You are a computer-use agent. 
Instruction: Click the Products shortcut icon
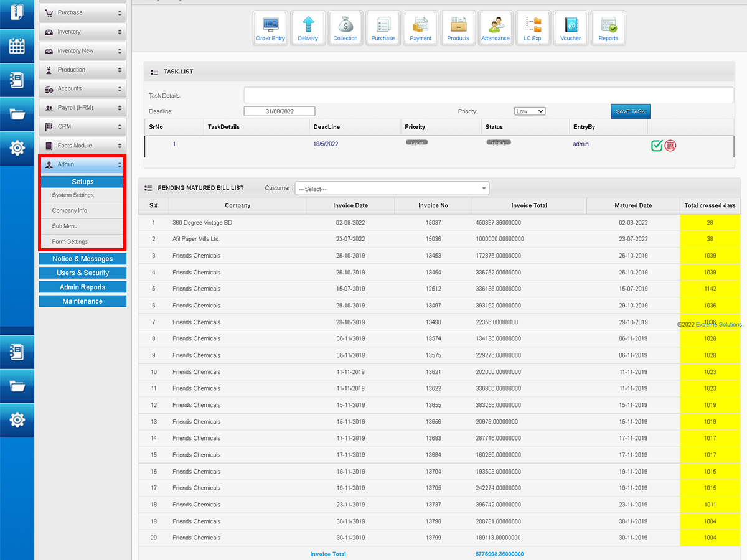[458, 29]
